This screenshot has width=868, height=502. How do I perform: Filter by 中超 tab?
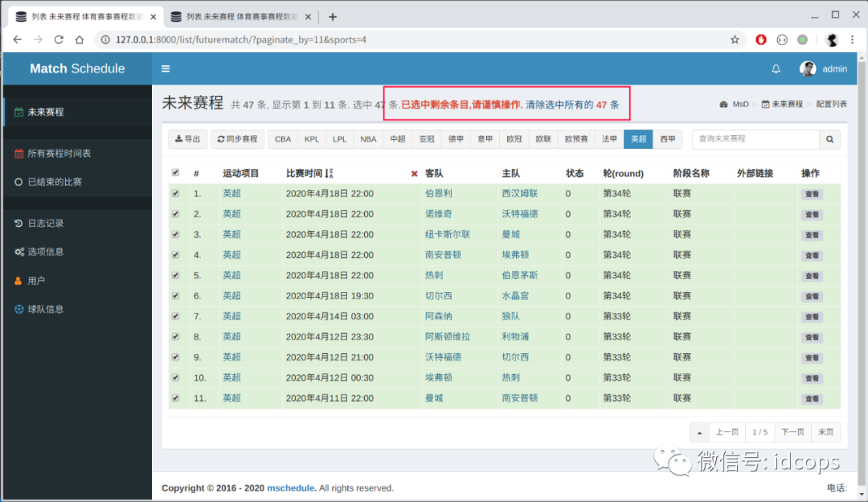398,139
